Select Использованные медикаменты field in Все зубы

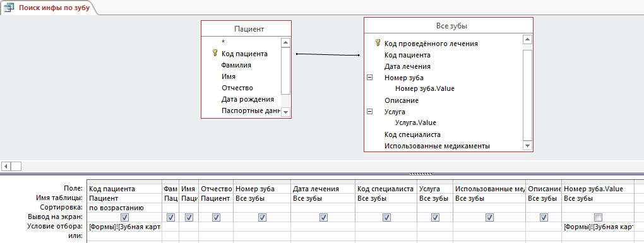[x=437, y=146]
